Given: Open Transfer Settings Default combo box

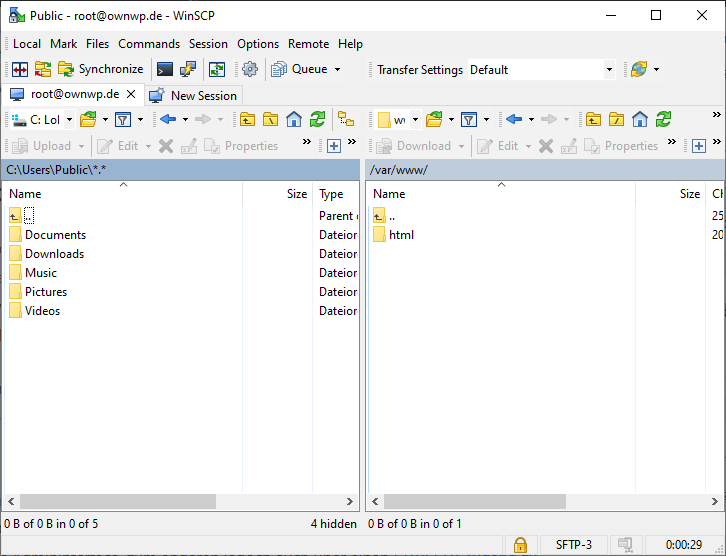Looking at the screenshot, I should [542, 70].
